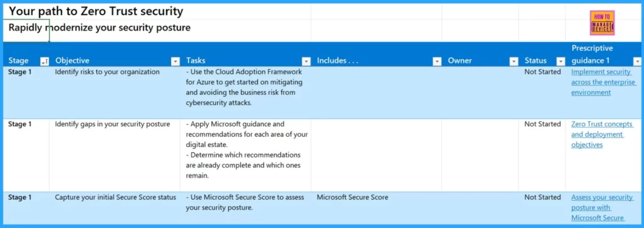Select 'Stage 1' cell in Identify gaps row
Image resolution: width=644 pixels, height=228 pixels.
pos(26,155)
